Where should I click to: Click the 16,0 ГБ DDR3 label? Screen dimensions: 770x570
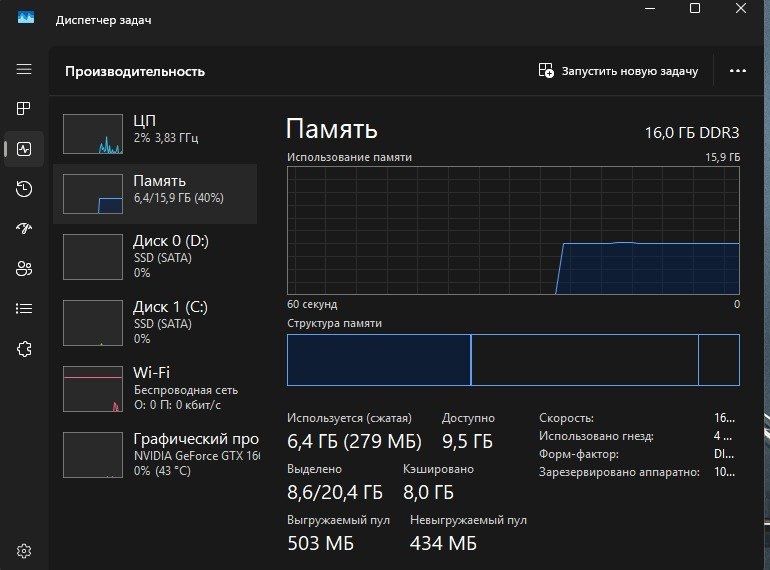tap(692, 133)
